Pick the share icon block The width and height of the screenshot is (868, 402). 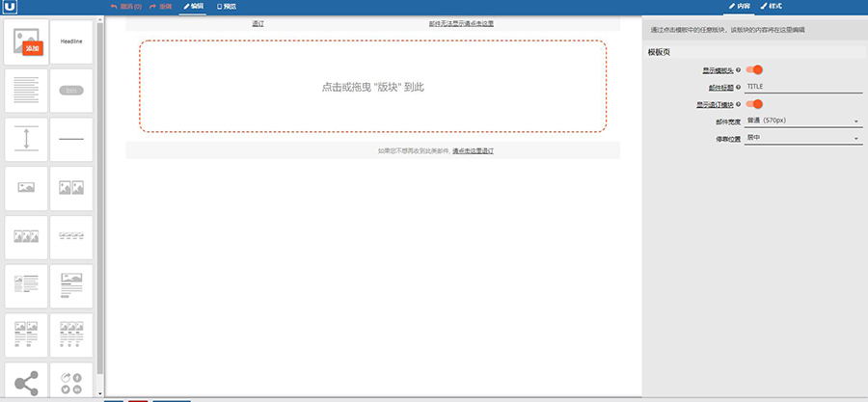[x=26, y=382]
